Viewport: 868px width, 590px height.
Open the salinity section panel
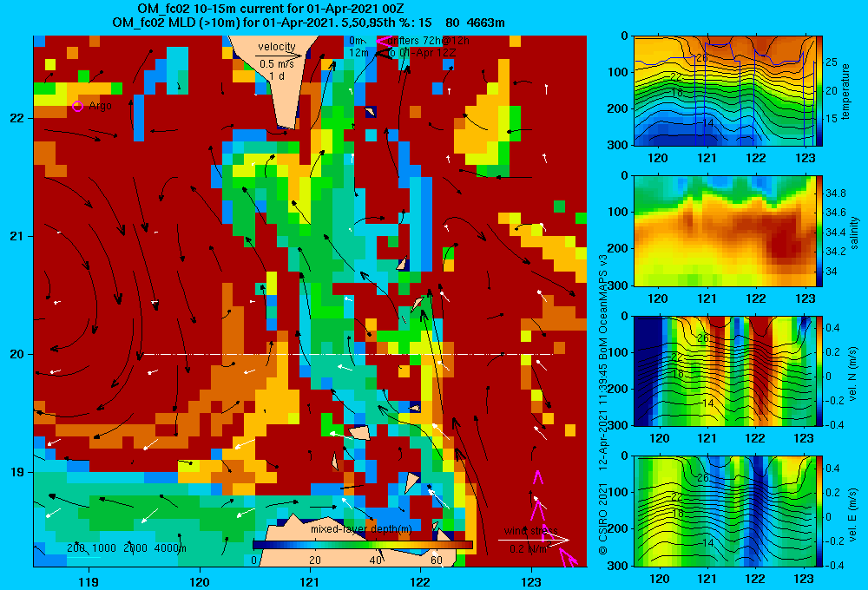(724, 231)
